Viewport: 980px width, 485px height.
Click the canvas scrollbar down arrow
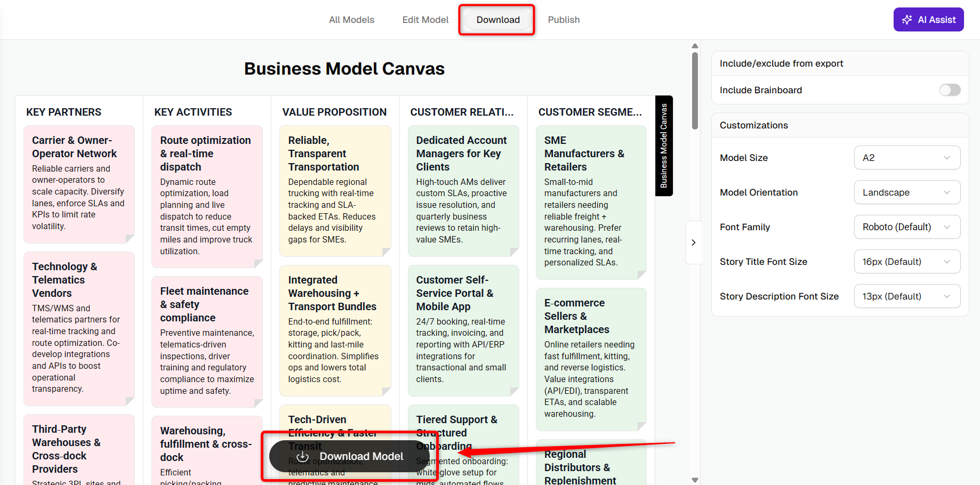coord(695,480)
